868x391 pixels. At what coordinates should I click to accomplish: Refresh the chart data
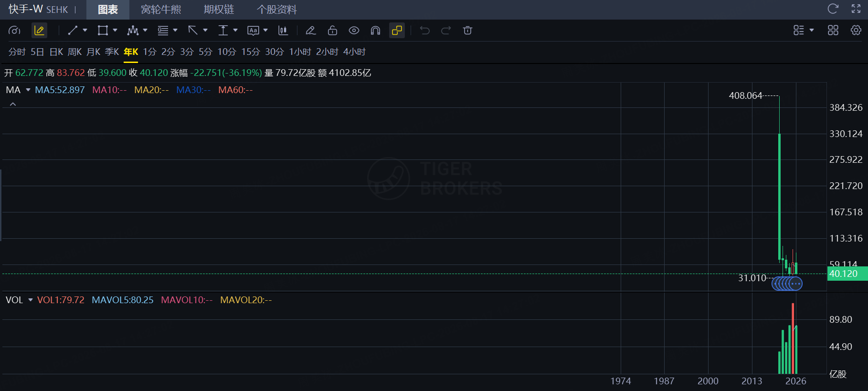833,9
